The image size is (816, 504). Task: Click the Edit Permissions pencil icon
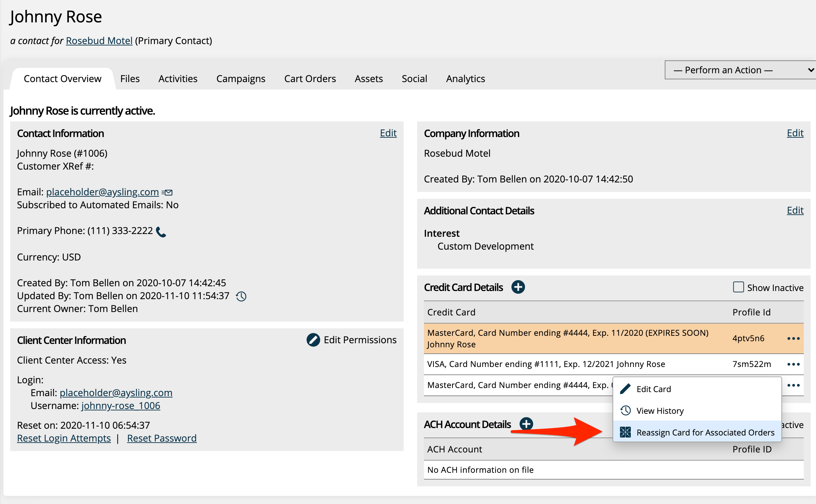pyautogui.click(x=313, y=340)
